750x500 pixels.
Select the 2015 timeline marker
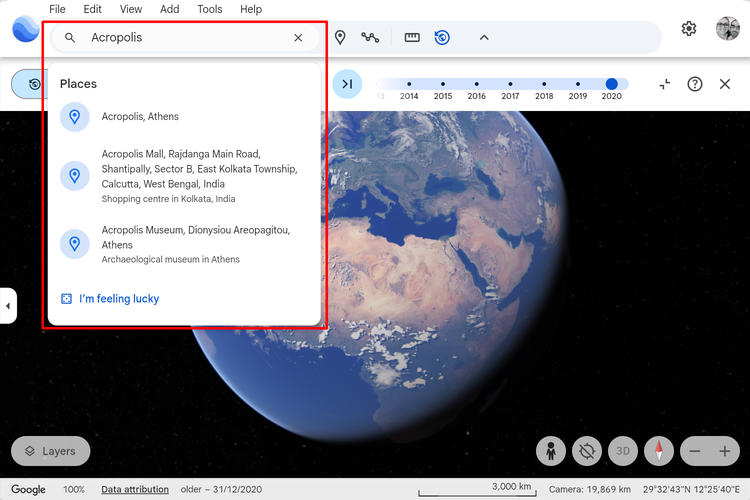pos(443,84)
